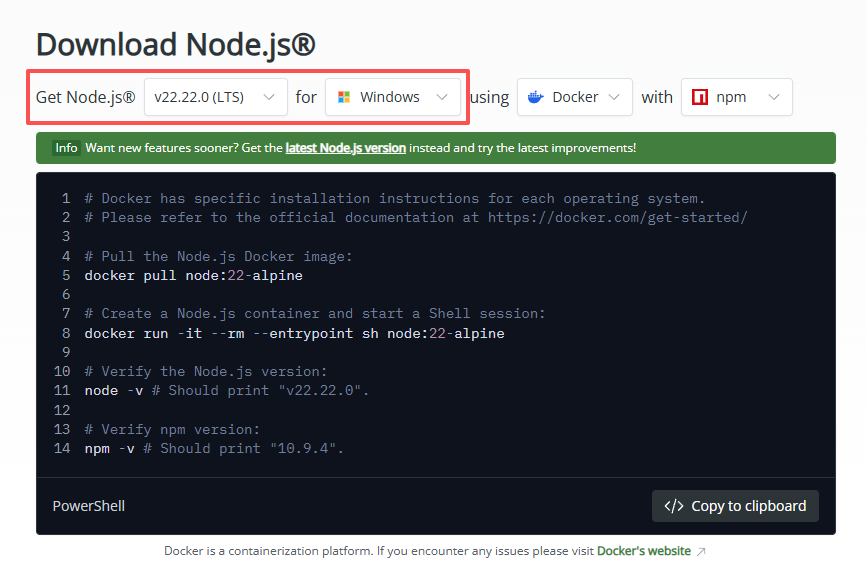
Task: Click the external link arrow beside Docker's website
Action: [x=701, y=552]
